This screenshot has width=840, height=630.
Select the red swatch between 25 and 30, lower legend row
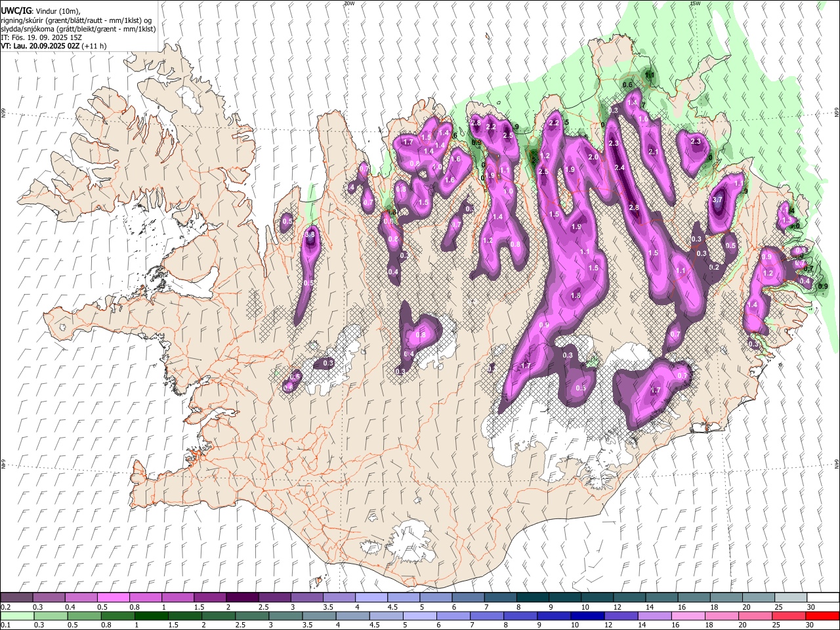pos(788,616)
